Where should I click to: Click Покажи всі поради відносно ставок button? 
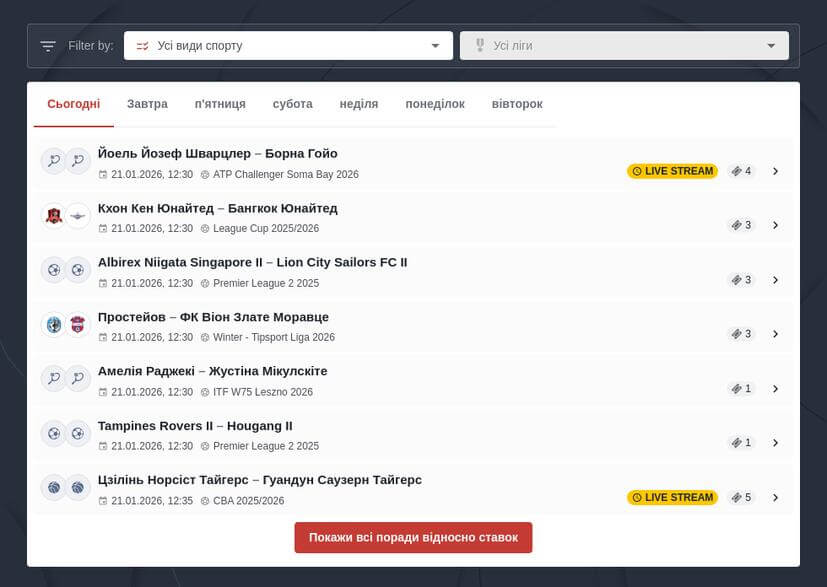pos(413,537)
